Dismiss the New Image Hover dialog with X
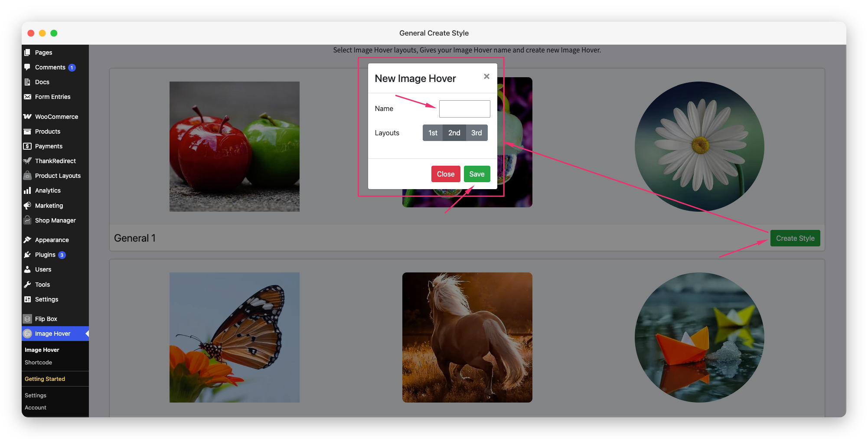Image resolution: width=868 pixels, height=439 pixels. coord(486,76)
